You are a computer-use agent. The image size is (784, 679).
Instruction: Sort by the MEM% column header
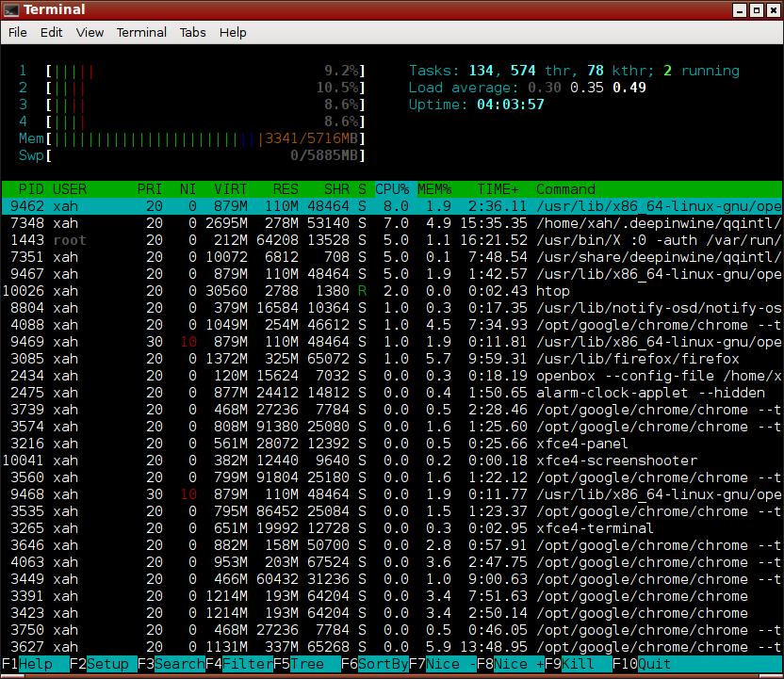tap(434, 189)
